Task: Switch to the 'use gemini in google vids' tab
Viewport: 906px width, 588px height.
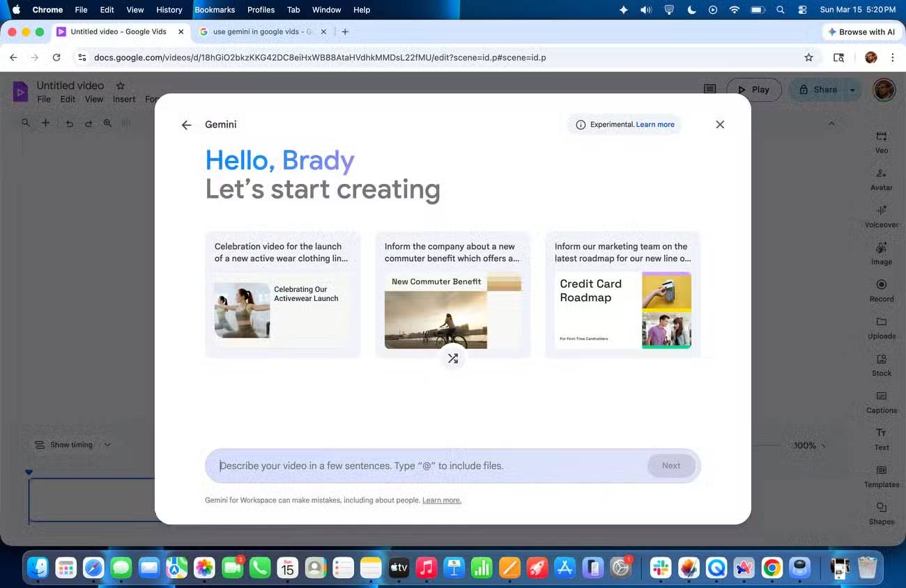Action: click(x=263, y=31)
